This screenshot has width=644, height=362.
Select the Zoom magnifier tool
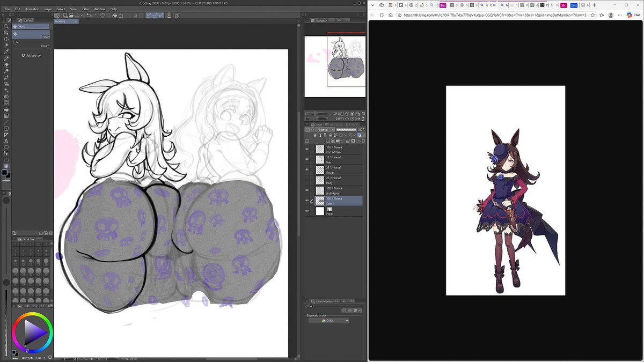click(6, 26)
